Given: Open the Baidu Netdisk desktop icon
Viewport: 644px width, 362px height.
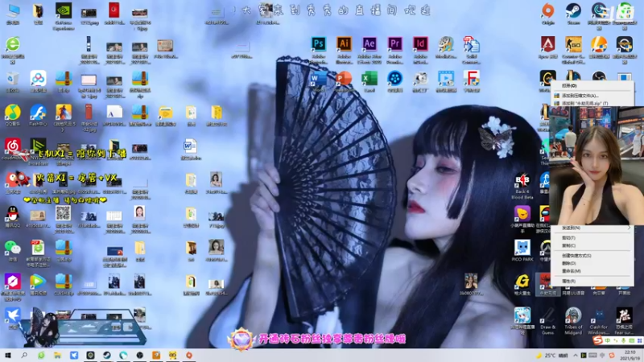Looking at the screenshot, I should click(38, 78).
